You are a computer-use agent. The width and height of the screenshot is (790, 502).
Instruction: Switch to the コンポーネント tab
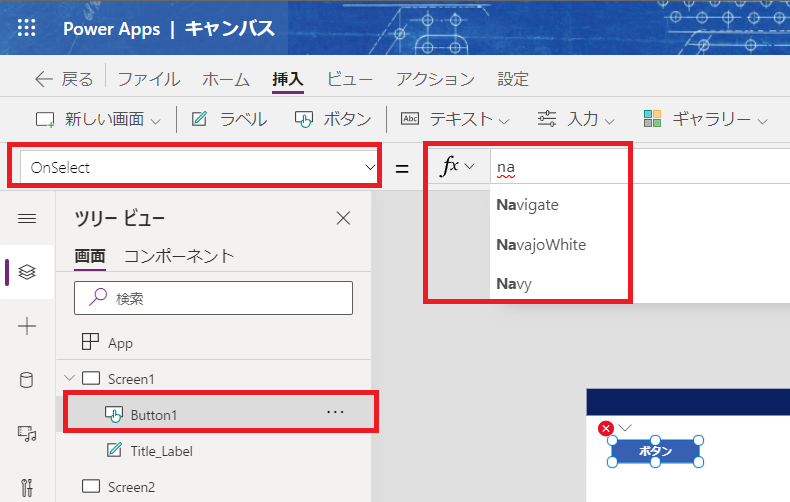(179, 256)
